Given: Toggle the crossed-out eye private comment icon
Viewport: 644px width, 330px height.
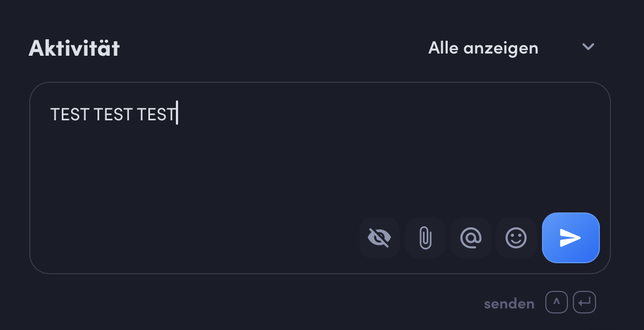Looking at the screenshot, I should click(x=379, y=237).
